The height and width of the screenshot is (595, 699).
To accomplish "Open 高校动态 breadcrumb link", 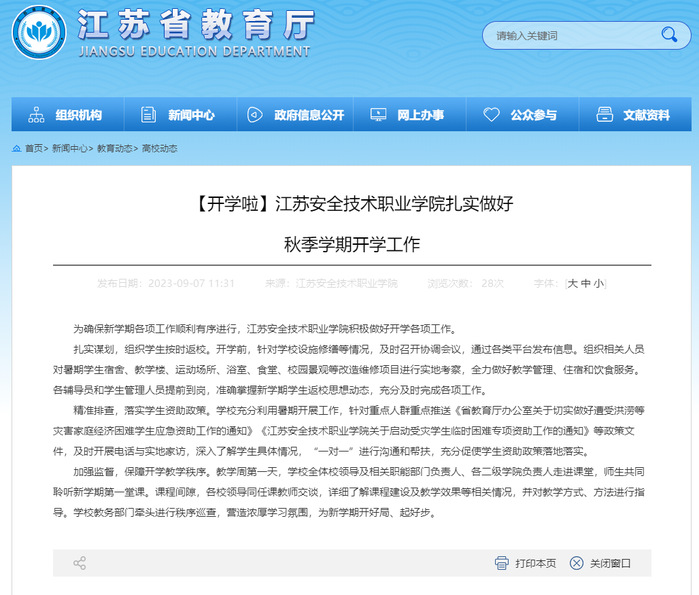I will click(x=160, y=148).
